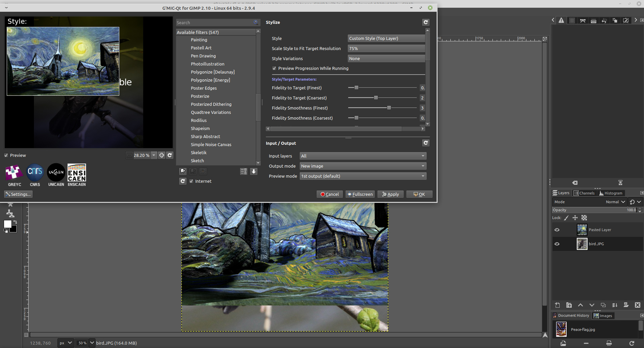Expand or collapse the filter list folders

244,171
